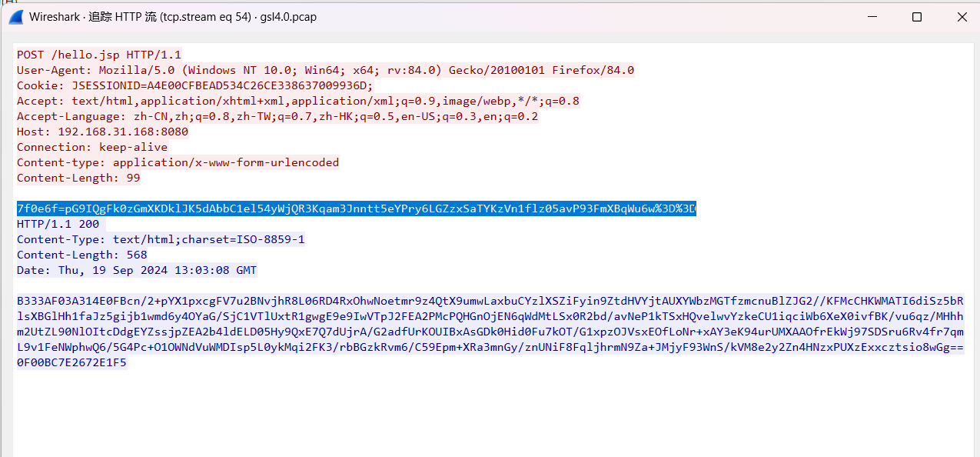Click the Date Thu, 19 Sep 2024 line
Viewport: 980px width, 457px height.
tap(137, 270)
